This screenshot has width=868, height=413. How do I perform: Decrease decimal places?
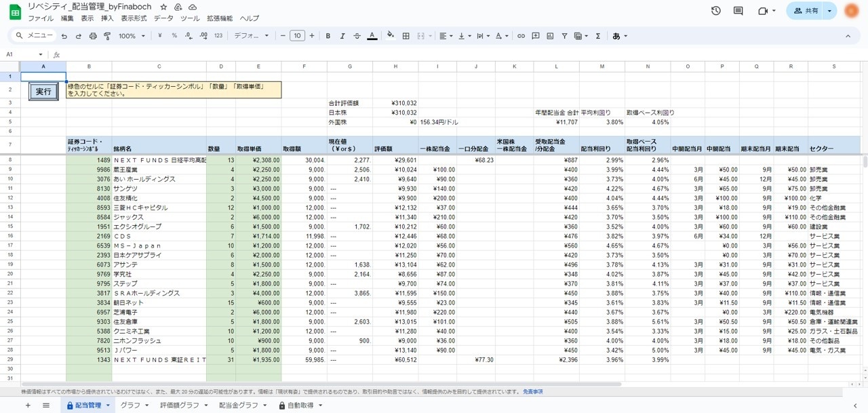click(x=189, y=36)
